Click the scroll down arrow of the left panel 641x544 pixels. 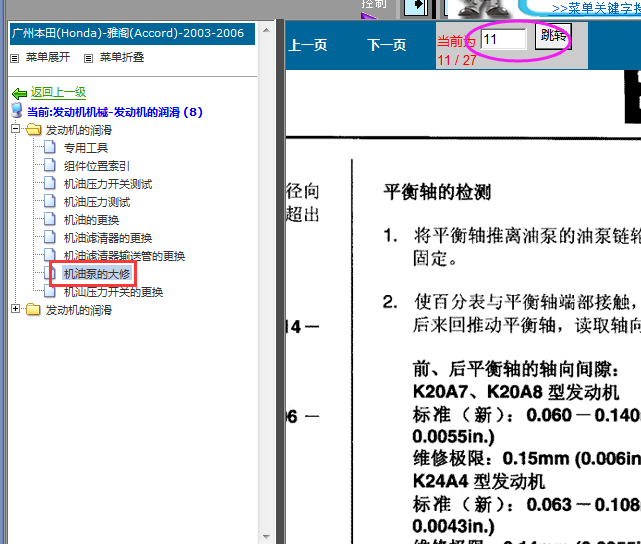(x=266, y=536)
